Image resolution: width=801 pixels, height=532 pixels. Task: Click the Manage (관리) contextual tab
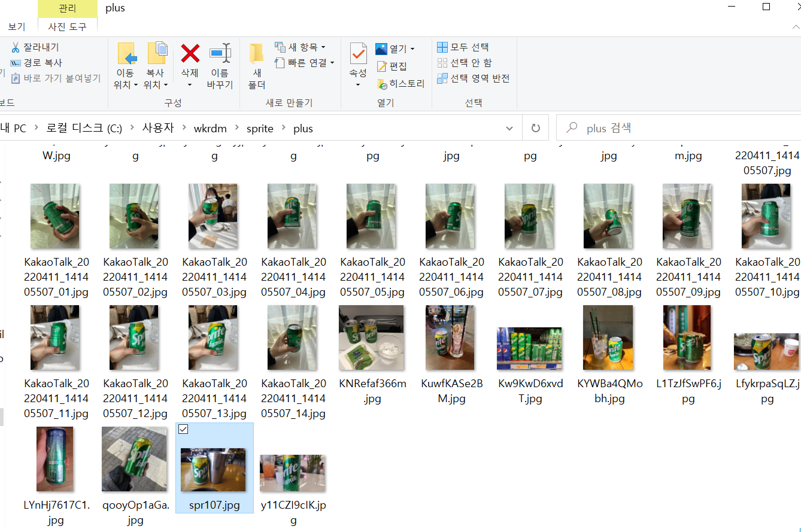pyautogui.click(x=67, y=8)
